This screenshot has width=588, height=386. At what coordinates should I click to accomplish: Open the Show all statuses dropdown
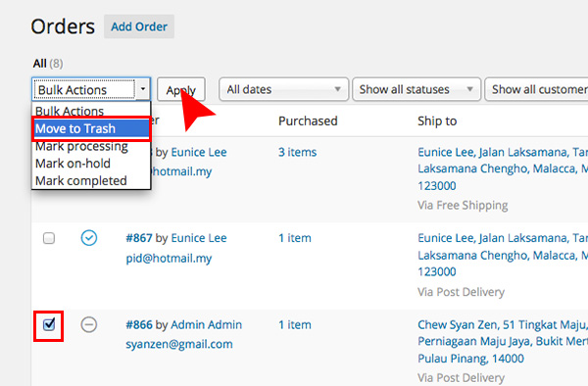(416, 89)
